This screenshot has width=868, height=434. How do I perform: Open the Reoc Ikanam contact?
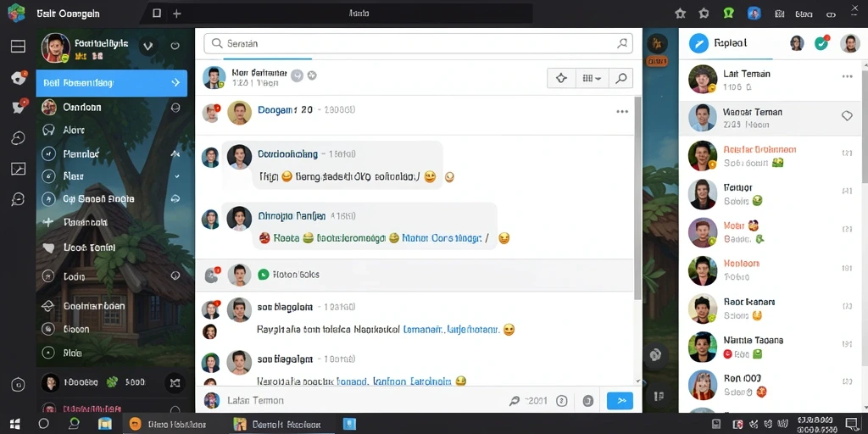[771, 309]
